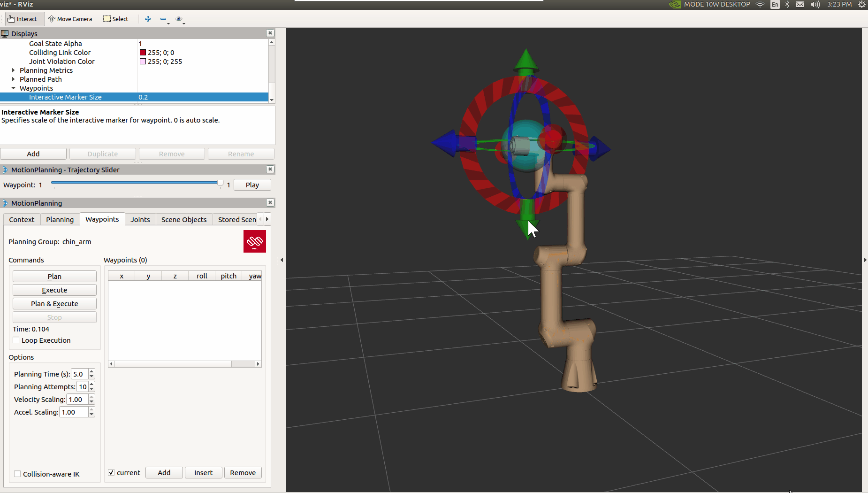Close the Displays panel

tap(270, 33)
